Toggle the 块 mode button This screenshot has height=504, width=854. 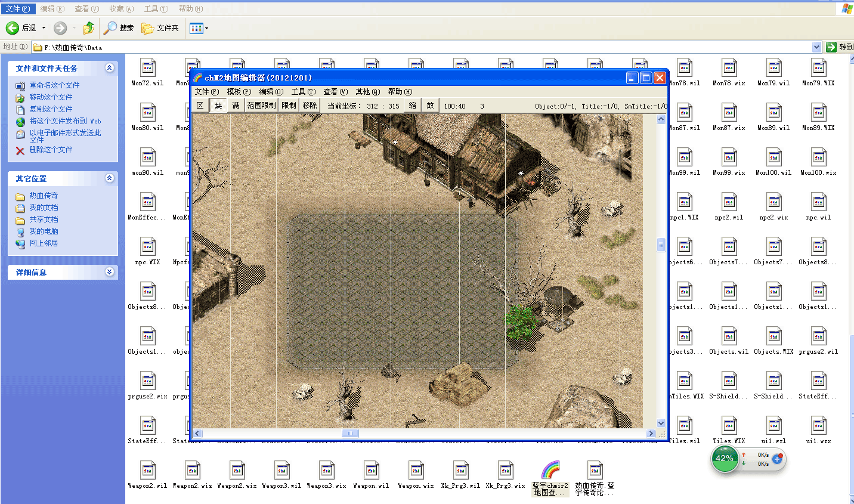point(218,106)
